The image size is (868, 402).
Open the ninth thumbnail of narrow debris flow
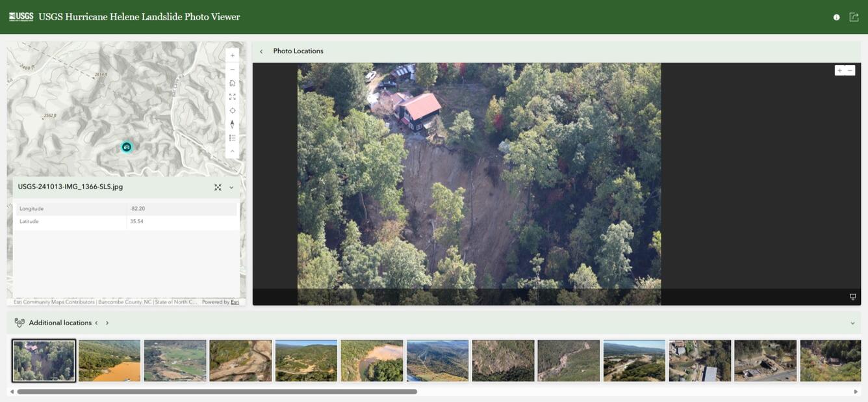(569, 360)
